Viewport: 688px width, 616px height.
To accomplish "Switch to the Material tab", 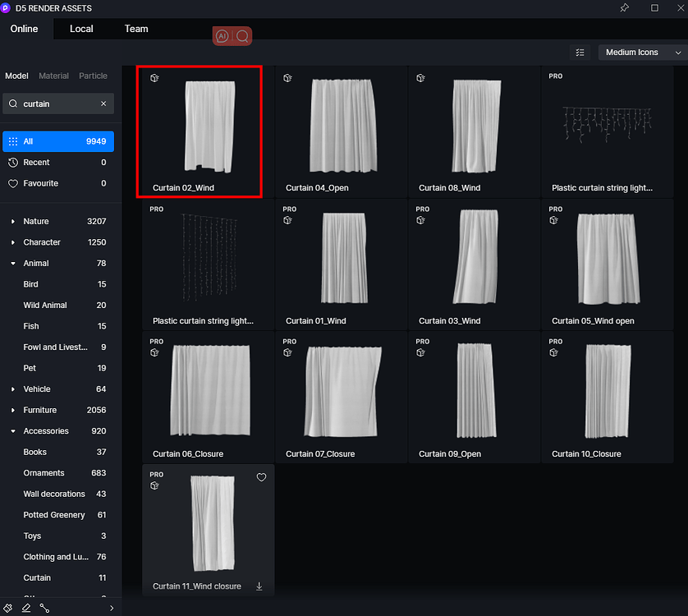I will (x=53, y=76).
